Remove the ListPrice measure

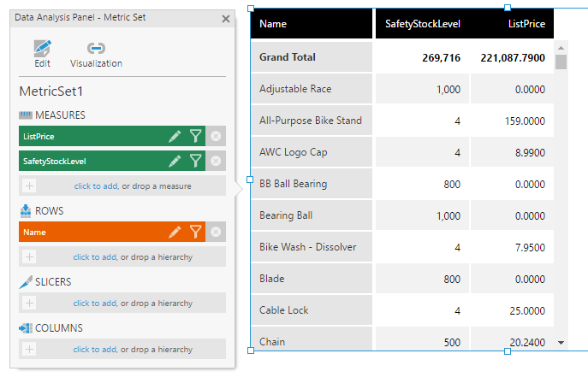tap(216, 136)
